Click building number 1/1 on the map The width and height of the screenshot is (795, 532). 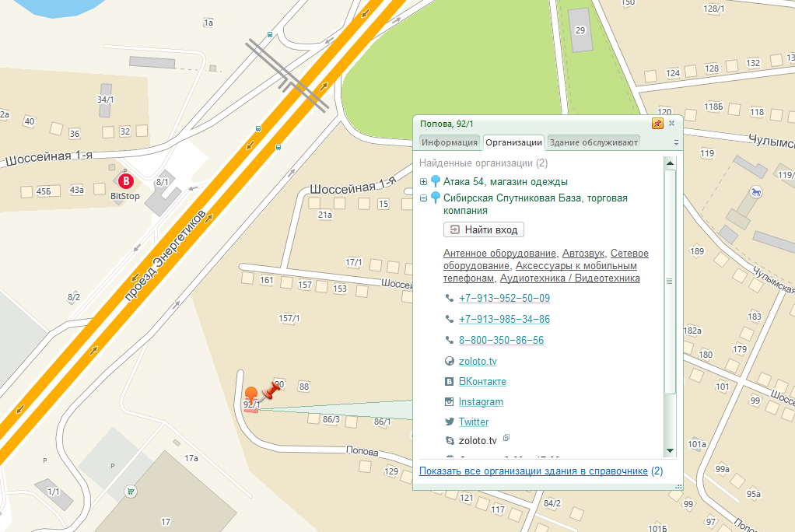(53, 492)
